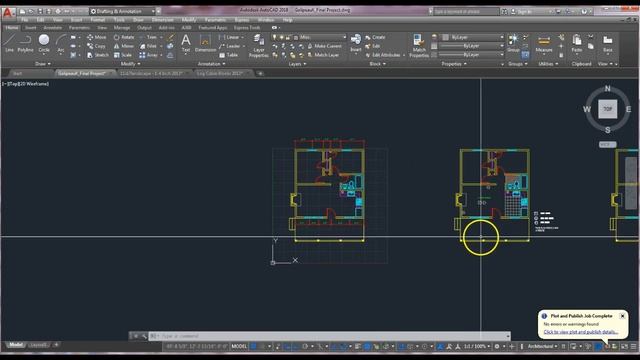Image resolution: width=640 pixels, height=360 pixels.
Task: Expand the Annotation panel
Action: click(x=211, y=64)
